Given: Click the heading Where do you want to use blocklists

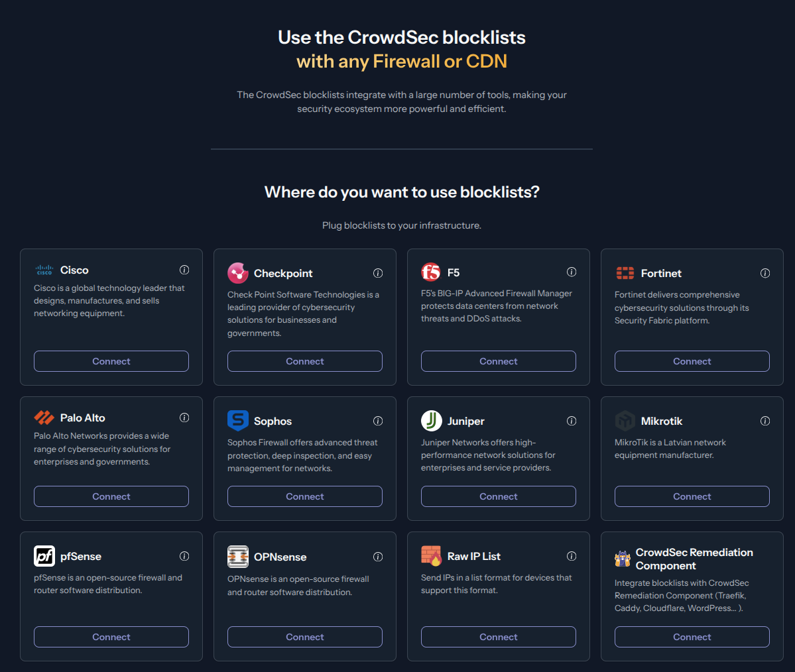Looking at the screenshot, I should click(401, 192).
